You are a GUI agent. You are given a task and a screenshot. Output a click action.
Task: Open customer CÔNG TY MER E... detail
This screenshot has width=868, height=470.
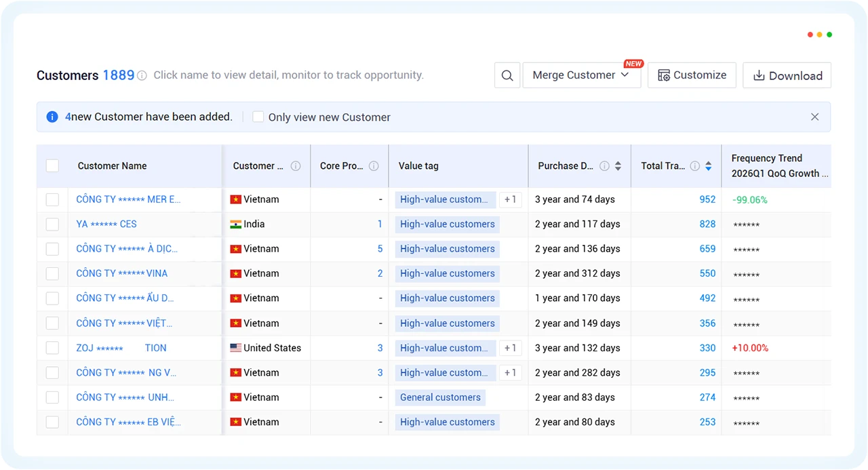coord(128,199)
